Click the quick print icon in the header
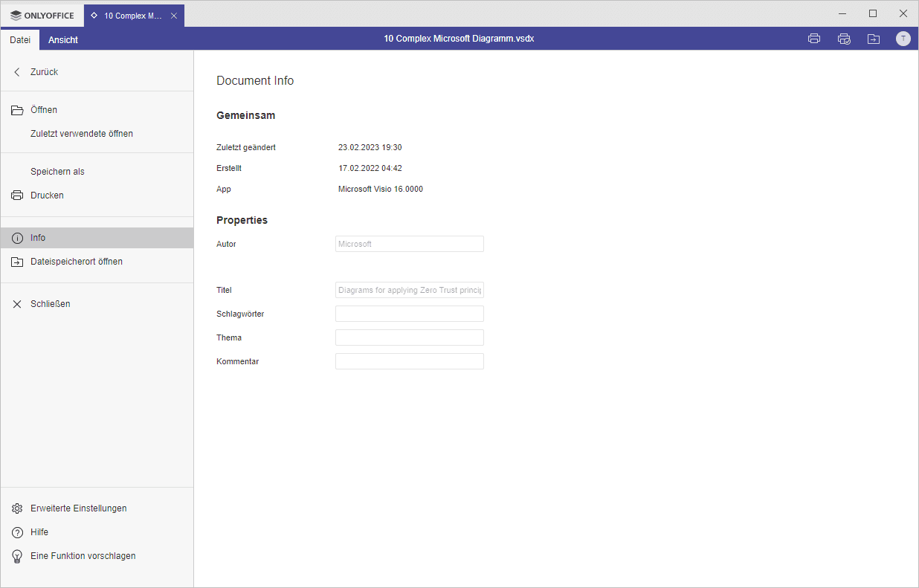Image resolution: width=919 pixels, height=588 pixels. 844,39
